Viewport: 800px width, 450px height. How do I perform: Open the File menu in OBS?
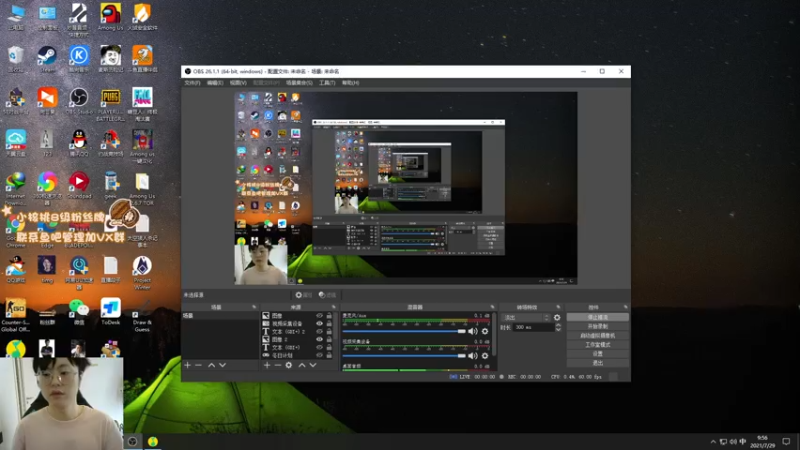192,83
